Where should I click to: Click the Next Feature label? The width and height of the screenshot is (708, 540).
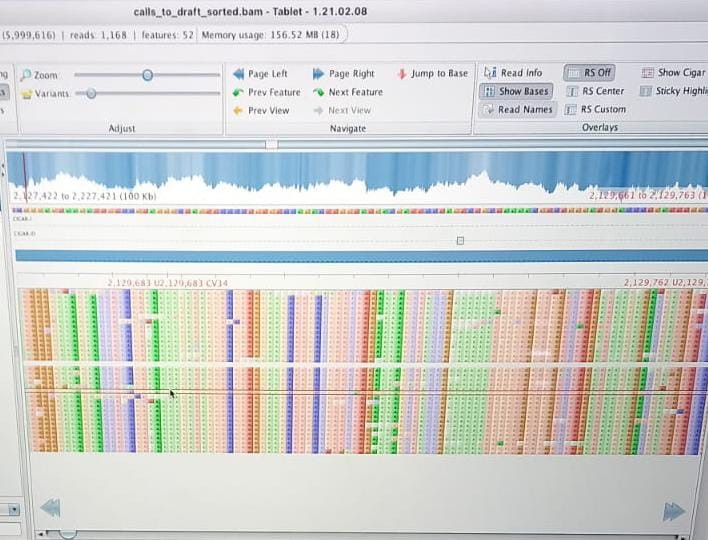coord(356,92)
